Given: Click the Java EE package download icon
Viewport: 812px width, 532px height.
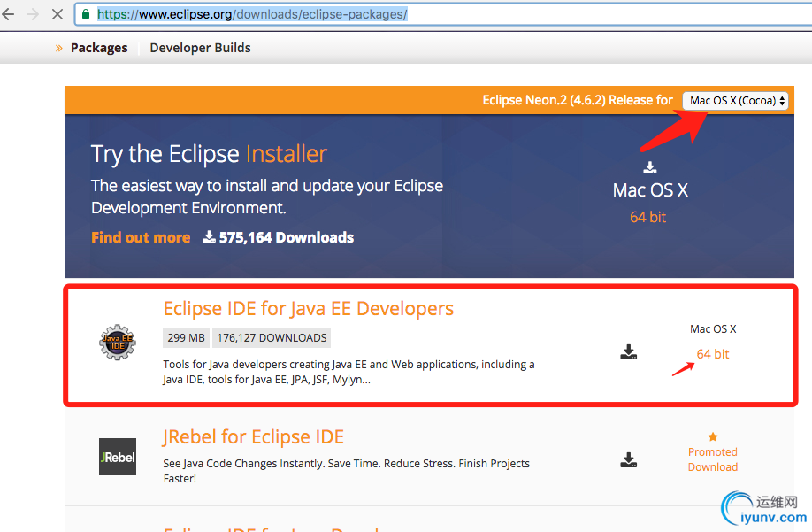Looking at the screenshot, I should 629,352.
